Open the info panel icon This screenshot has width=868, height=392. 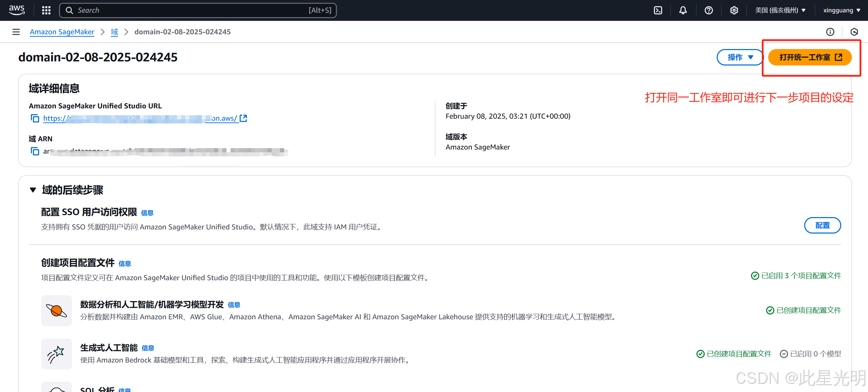[x=830, y=32]
